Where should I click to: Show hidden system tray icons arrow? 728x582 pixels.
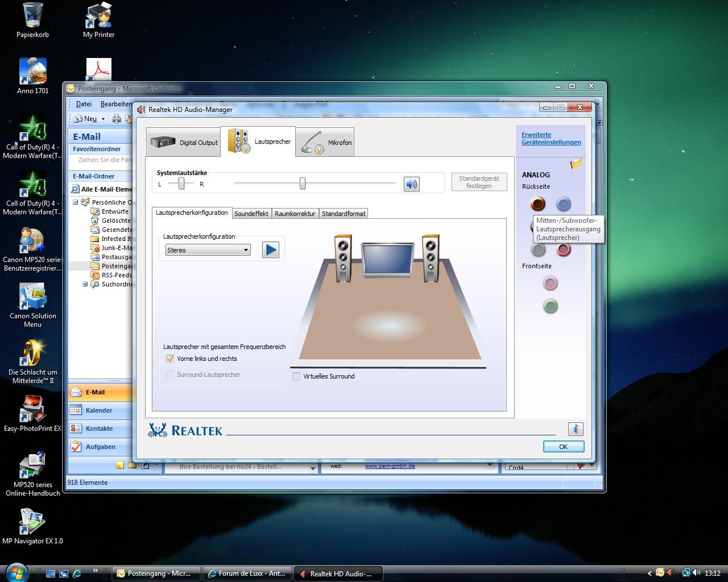[650, 573]
